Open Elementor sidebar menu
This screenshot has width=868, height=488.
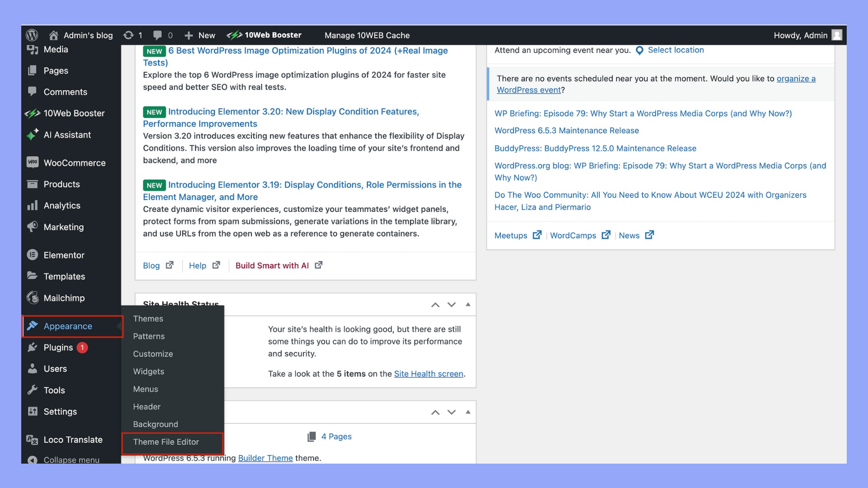pos(64,255)
